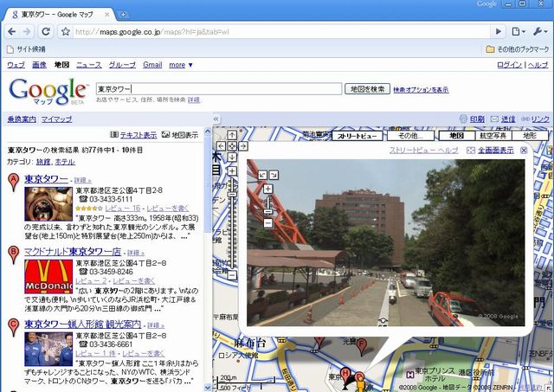This screenshot has height=392, width=554.
Task: Open マイマップ tab
Action: pyautogui.click(x=56, y=119)
